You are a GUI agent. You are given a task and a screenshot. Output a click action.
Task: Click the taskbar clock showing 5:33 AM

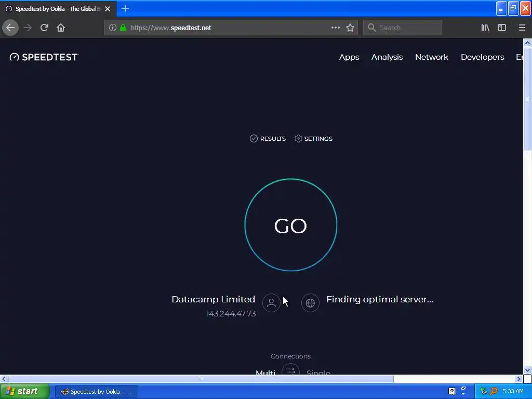513,391
